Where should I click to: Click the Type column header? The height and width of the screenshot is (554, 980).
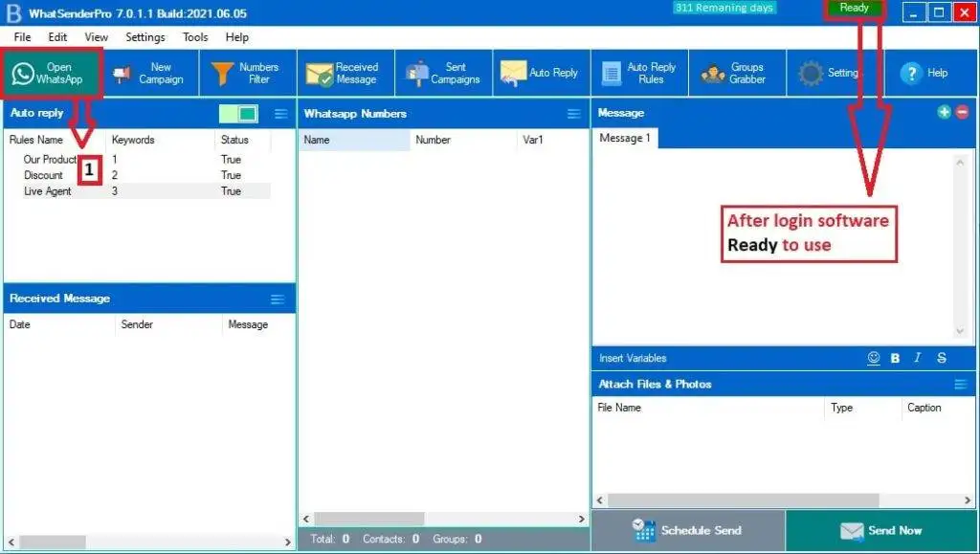(863, 408)
